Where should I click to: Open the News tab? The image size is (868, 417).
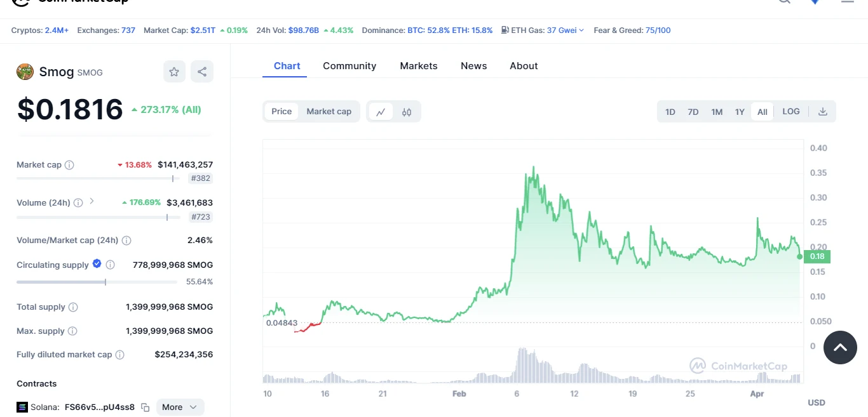(474, 66)
